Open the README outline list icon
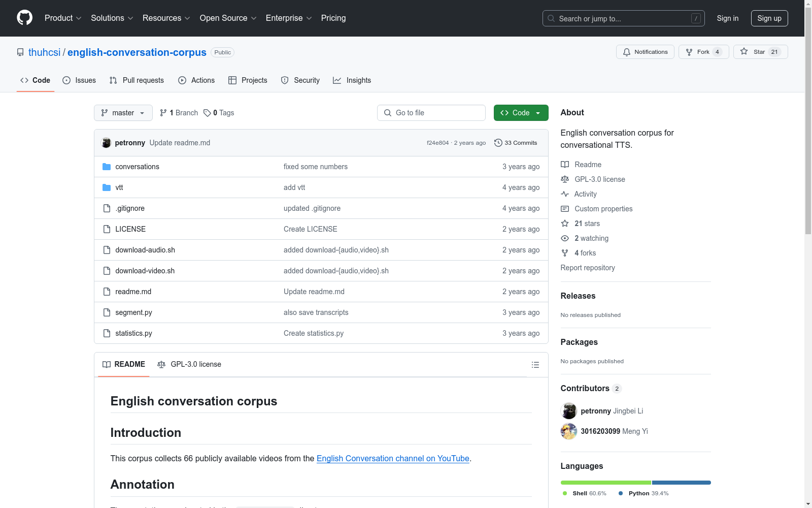Viewport: 812px width, 508px height. [535, 365]
